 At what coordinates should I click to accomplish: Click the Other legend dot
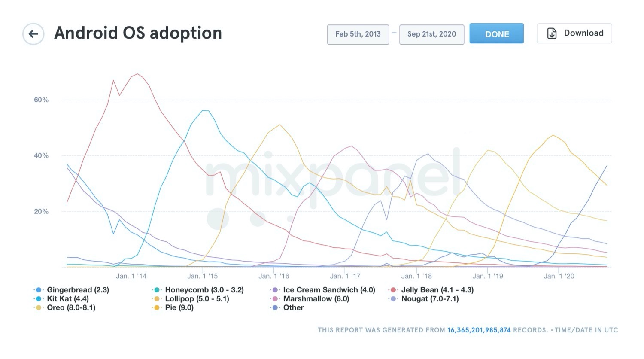click(275, 308)
